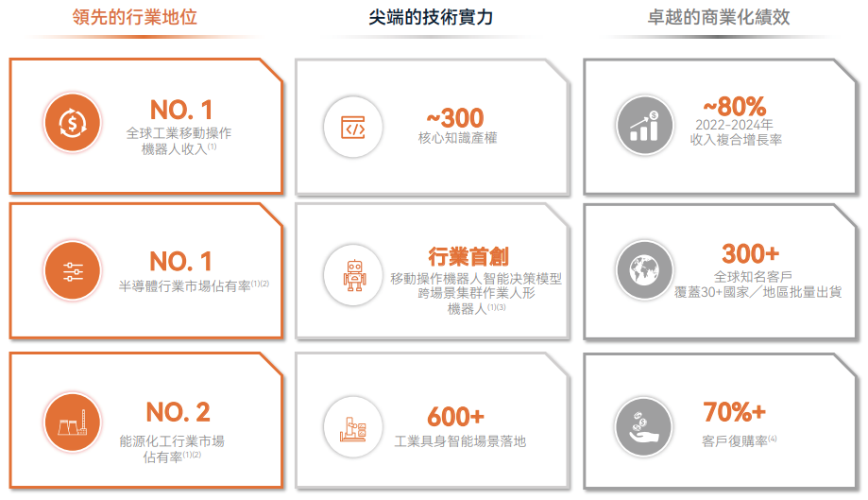The width and height of the screenshot is (868, 500).
Task: Click the power plant cooling towers icon
Action: coord(73,423)
